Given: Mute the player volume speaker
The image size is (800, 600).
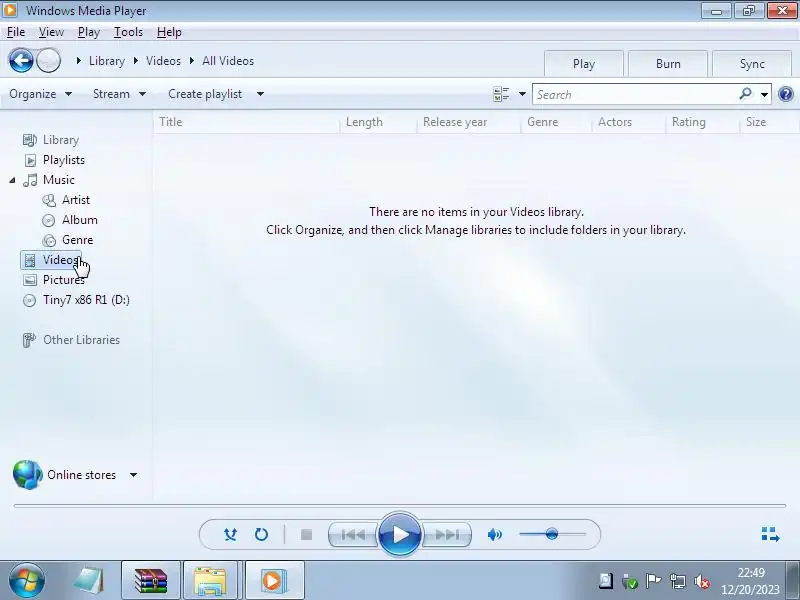Looking at the screenshot, I should pos(494,535).
